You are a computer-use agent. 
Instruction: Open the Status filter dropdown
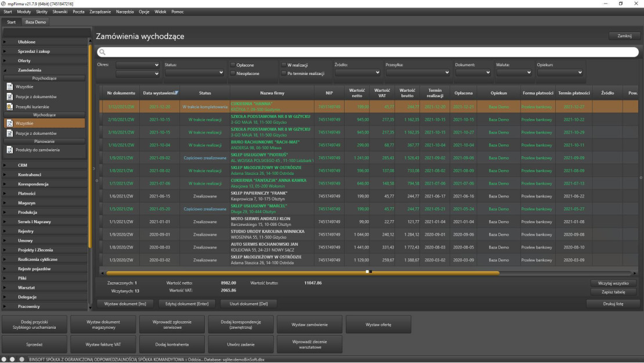[194, 73]
